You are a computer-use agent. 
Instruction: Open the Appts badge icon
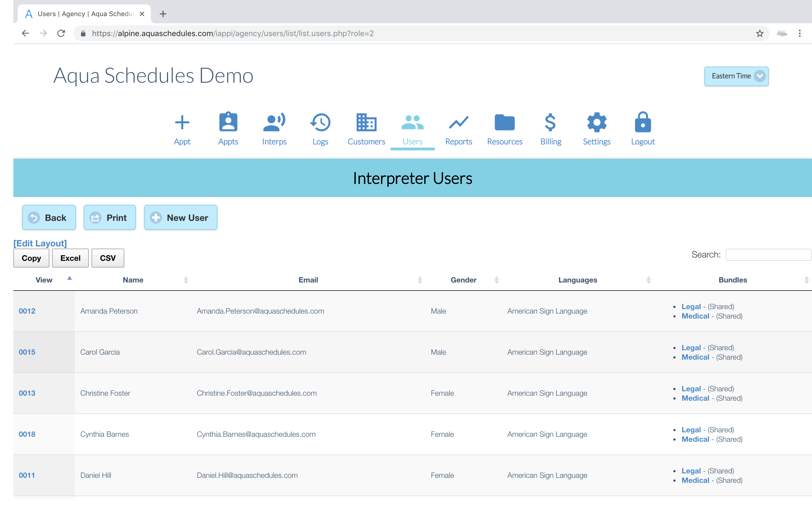(x=228, y=122)
